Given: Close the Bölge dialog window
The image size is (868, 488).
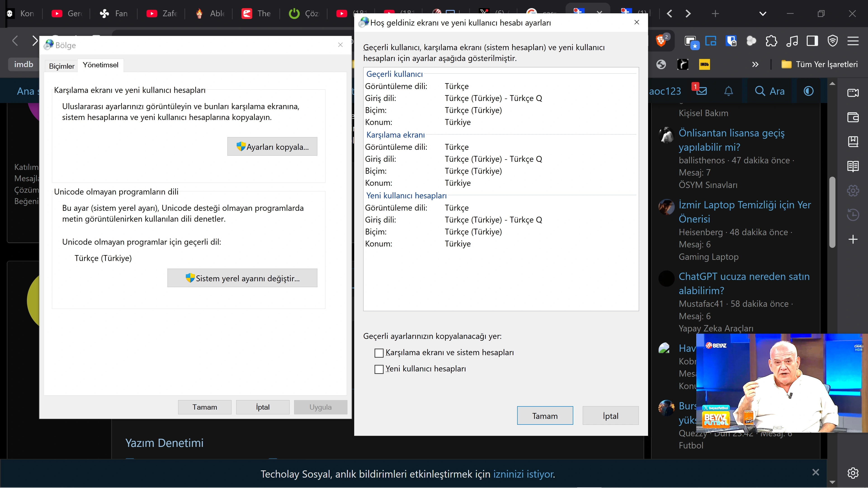Looking at the screenshot, I should pos(340,45).
